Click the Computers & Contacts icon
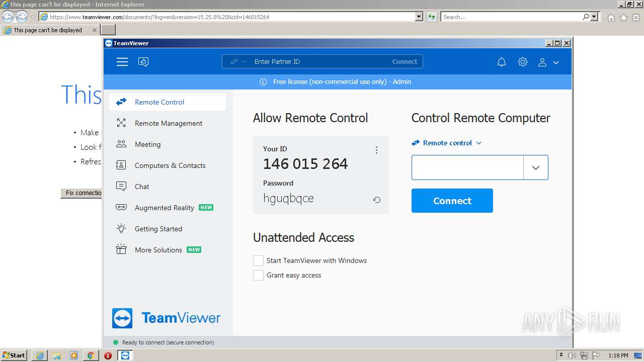Viewport: 644px width, 362px height. 121,165
